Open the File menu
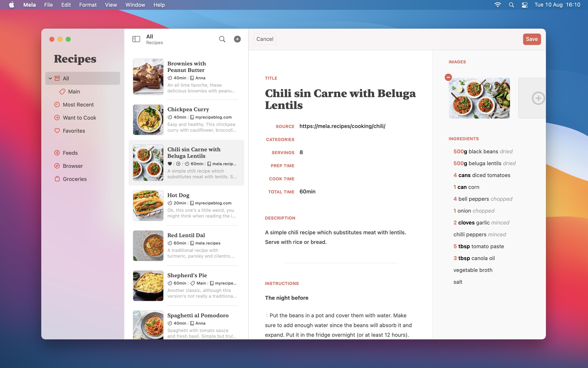Viewport: 588px width, 368px height. tap(48, 5)
